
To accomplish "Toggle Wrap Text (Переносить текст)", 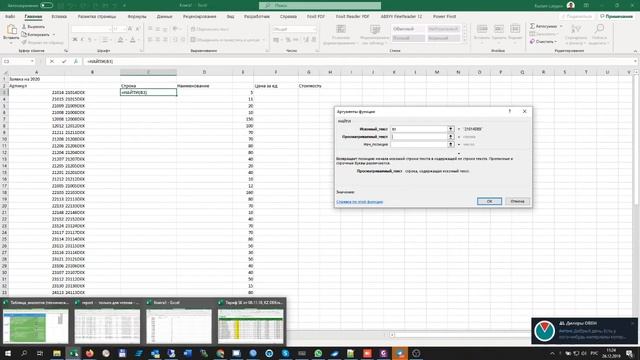I will click(x=210, y=29).
